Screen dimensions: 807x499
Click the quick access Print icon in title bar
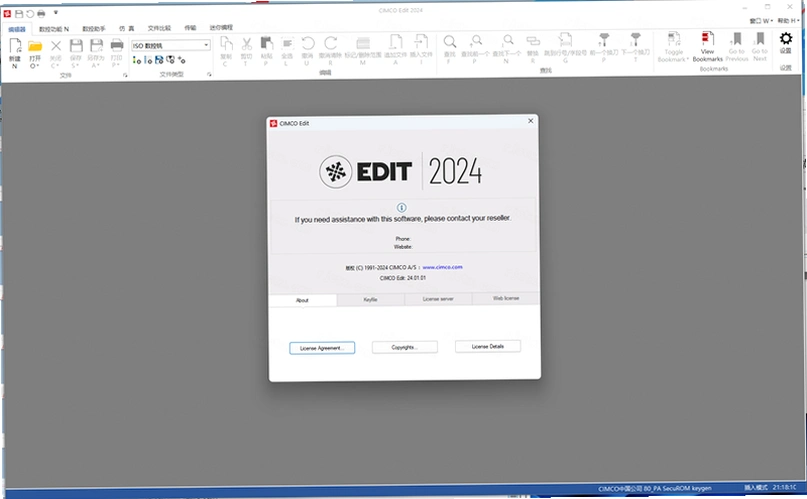coord(41,13)
